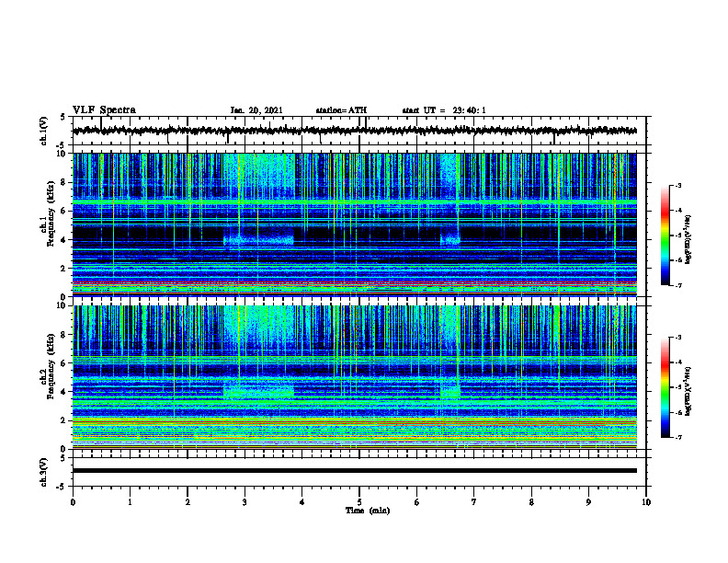
Task: Click the "3" tick on the time axis
Action: pyautogui.click(x=245, y=502)
